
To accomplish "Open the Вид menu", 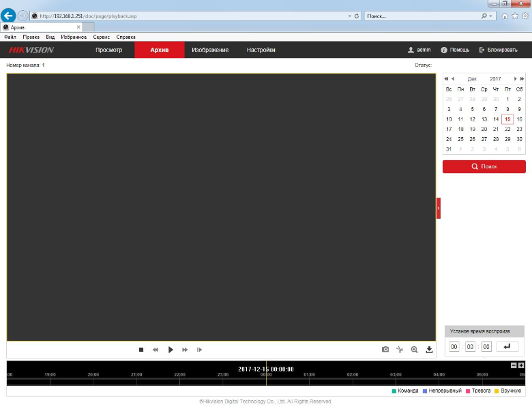I will 50,37.
